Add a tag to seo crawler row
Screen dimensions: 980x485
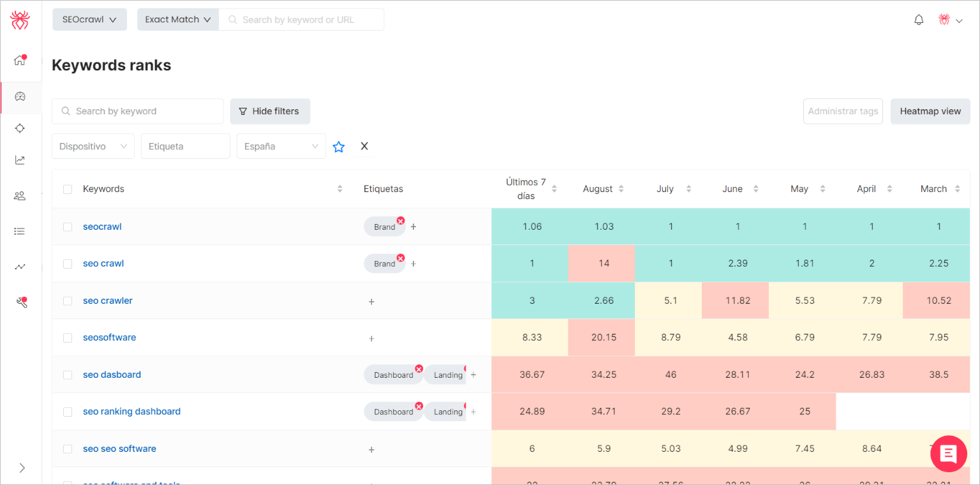click(x=371, y=301)
